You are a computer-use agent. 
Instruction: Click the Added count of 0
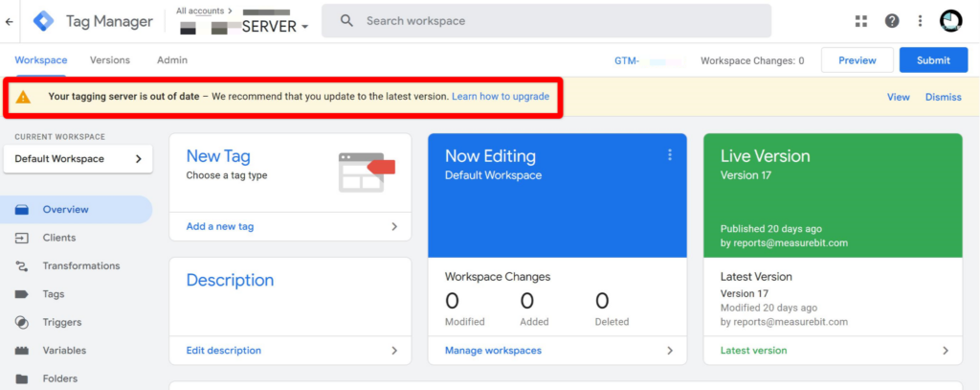click(x=527, y=301)
